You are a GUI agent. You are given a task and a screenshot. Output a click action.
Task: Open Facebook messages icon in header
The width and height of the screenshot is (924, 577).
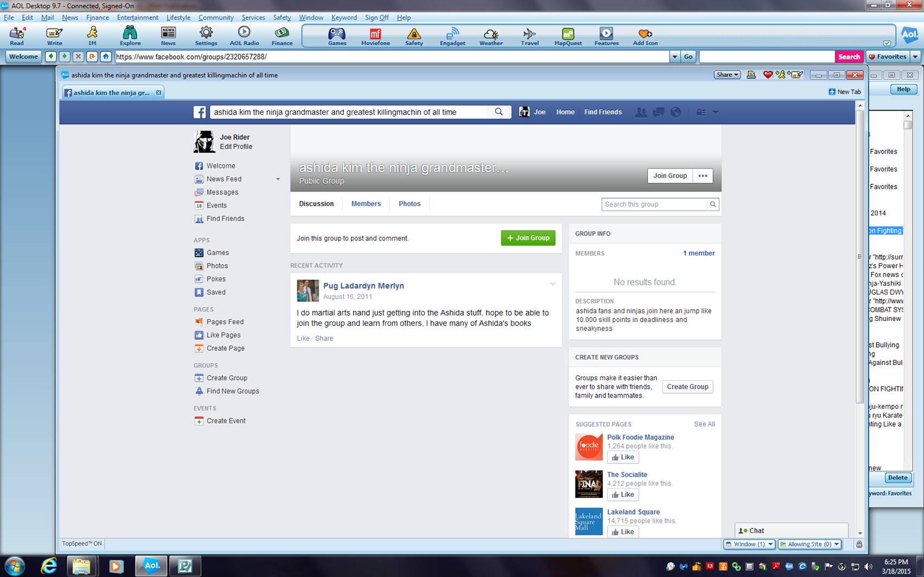pyautogui.click(x=658, y=112)
